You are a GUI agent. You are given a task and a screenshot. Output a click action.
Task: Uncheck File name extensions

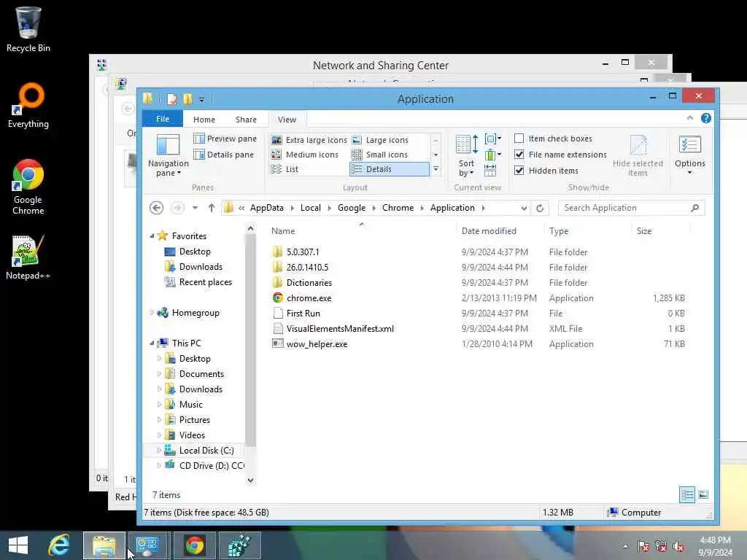coord(519,155)
